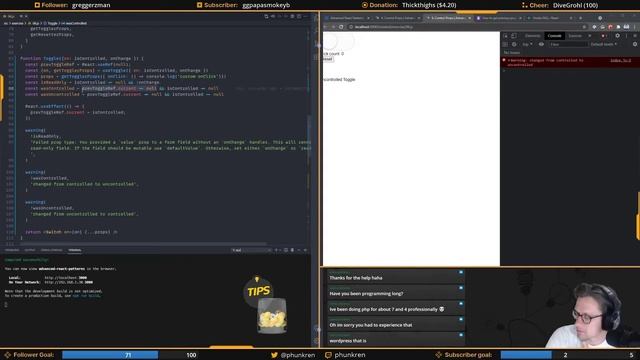This screenshot has width=640, height=360.
Task: Click the eye live-expression icon in console
Action: [x=541, y=44]
